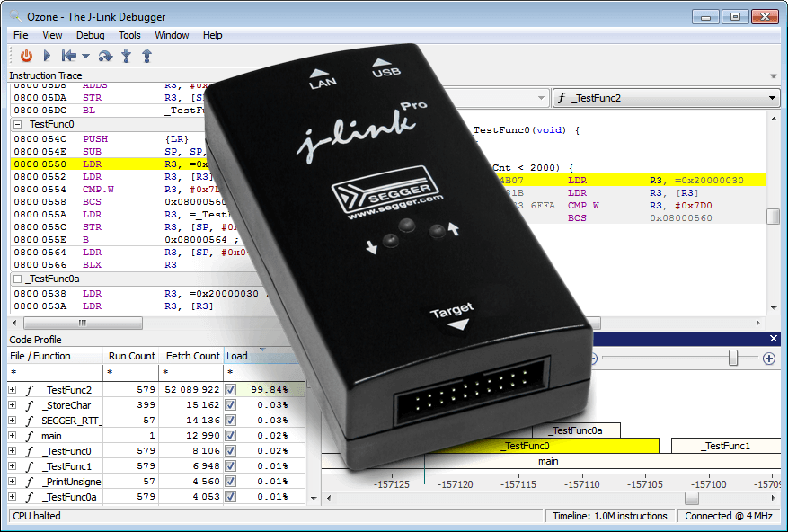This screenshot has height=532, width=788.
Task: Sort by the Fetch Count column header
Action: pyautogui.click(x=190, y=356)
